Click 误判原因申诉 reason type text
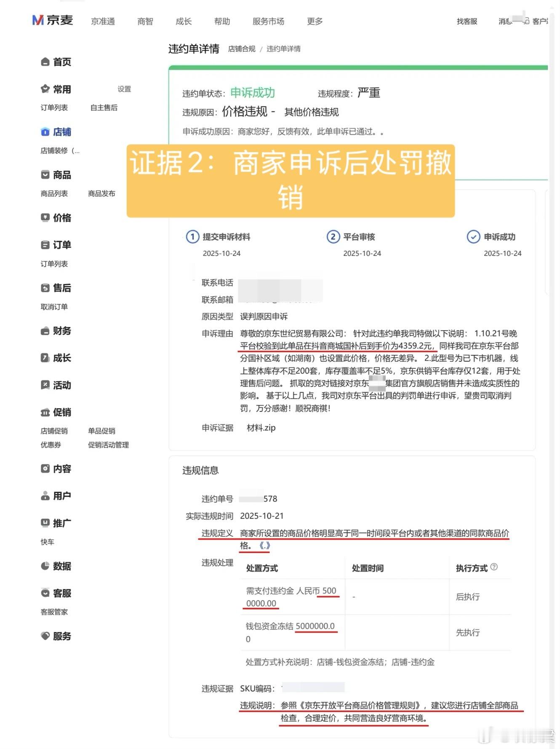Viewport: 560px width, 749px height. (264, 316)
